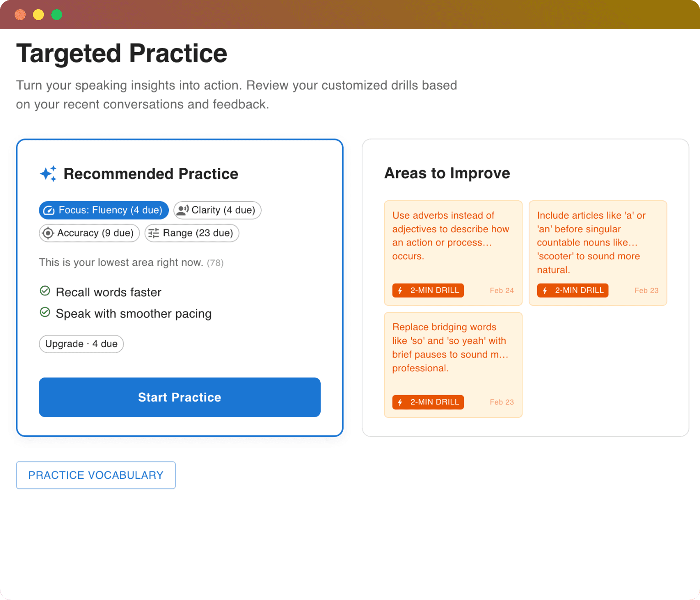Open the 'a' or 'an' articles card
Image resolution: width=700 pixels, height=600 pixels.
tap(598, 242)
